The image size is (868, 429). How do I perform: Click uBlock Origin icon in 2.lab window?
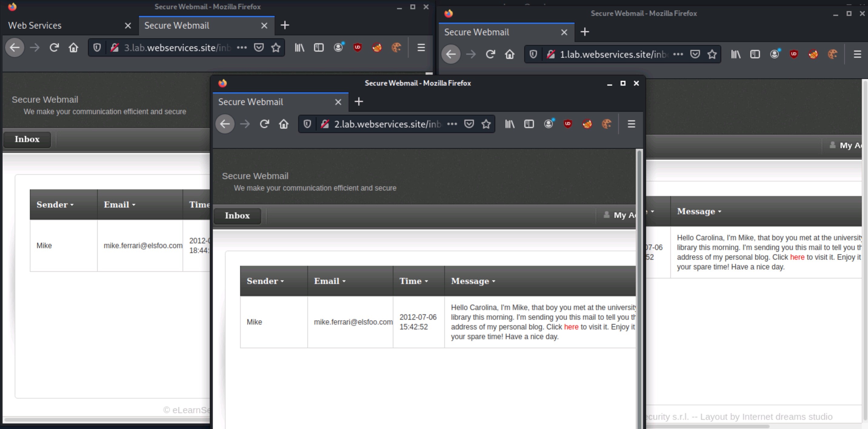coord(568,124)
